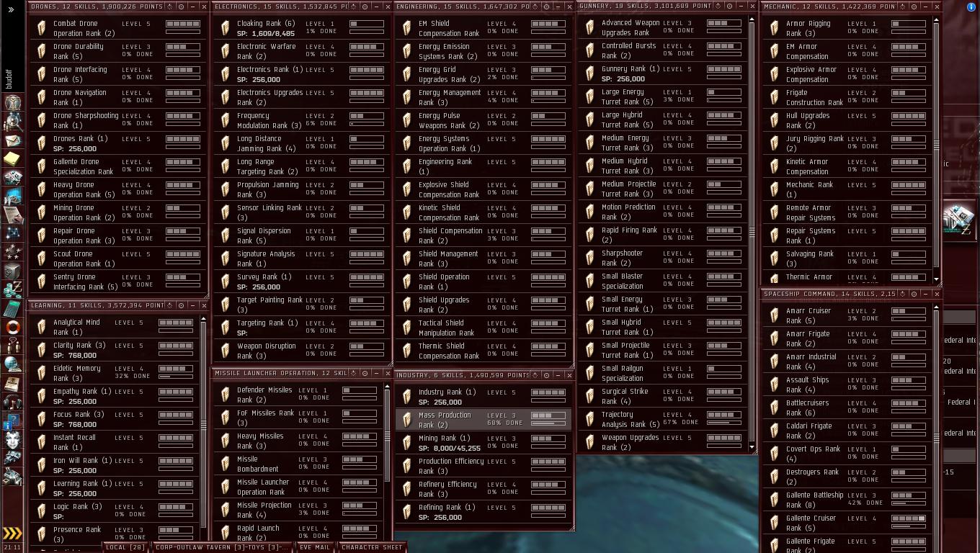
Task: Select the 'Signature Analysis Rank (1)' skill entry
Action: click(303, 258)
